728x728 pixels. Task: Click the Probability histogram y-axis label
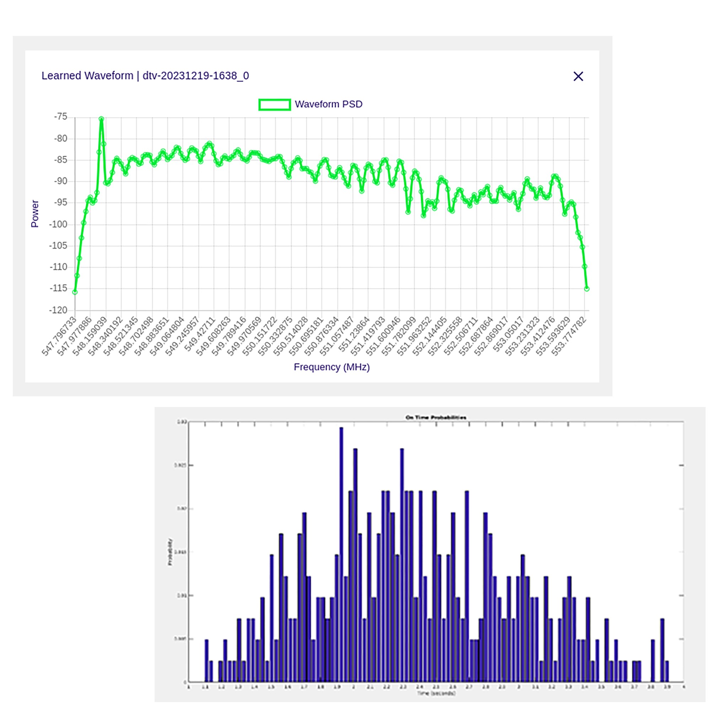[x=170, y=552]
